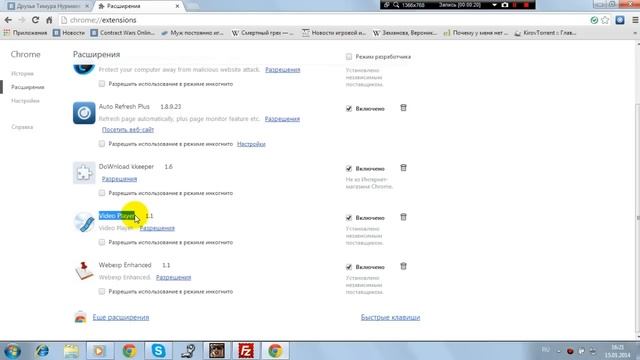Allow Video Player in incognito
Screen dimensions: 640x360
coord(102,242)
